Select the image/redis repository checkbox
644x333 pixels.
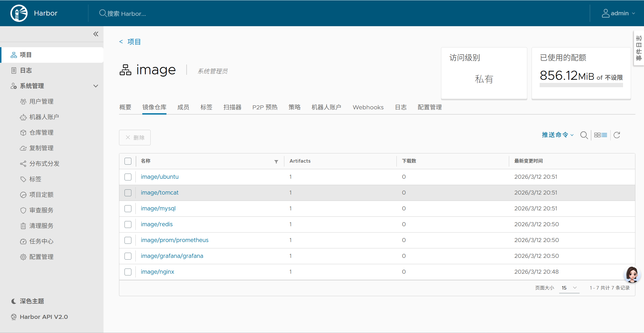128,224
